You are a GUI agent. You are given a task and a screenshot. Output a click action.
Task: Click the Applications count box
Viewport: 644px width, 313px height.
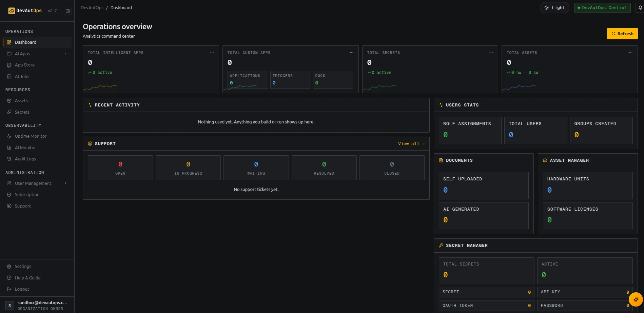click(248, 80)
